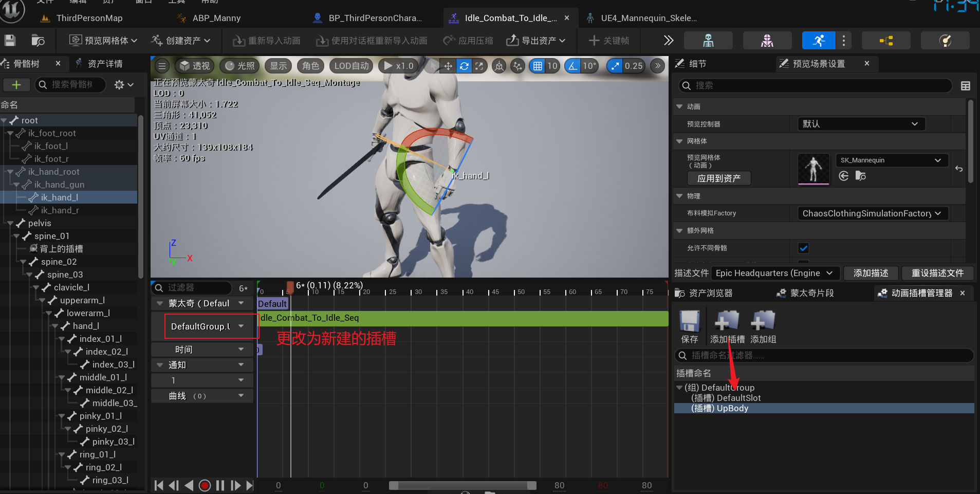The width and height of the screenshot is (980, 494).
Task: Switch to ABP_Manny tab
Action: coord(216,19)
